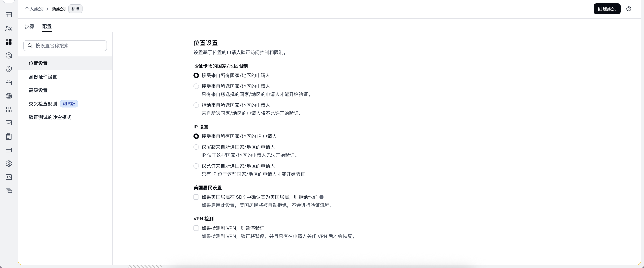Open 交叉检查规则 in settings list
The image size is (644, 268).
point(65,104)
